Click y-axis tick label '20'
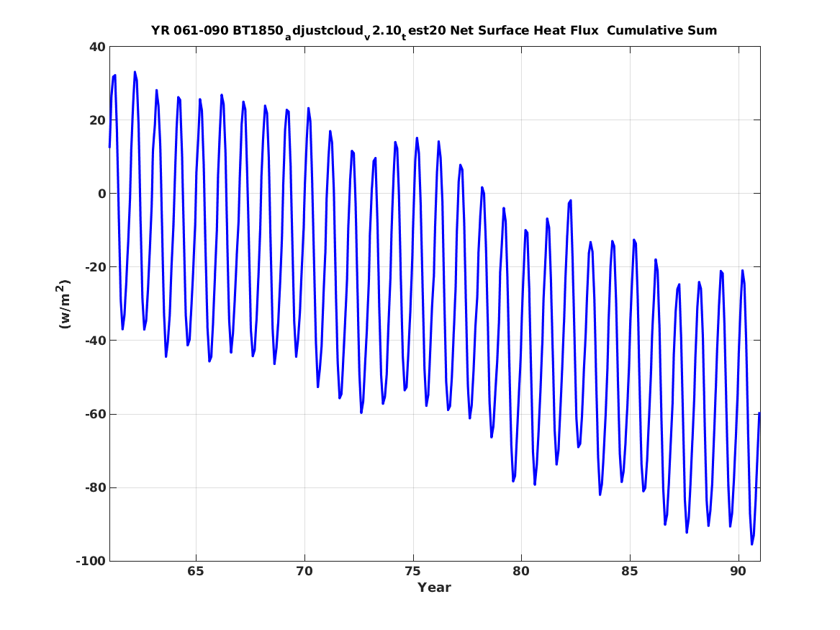 (x=97, y=120)
